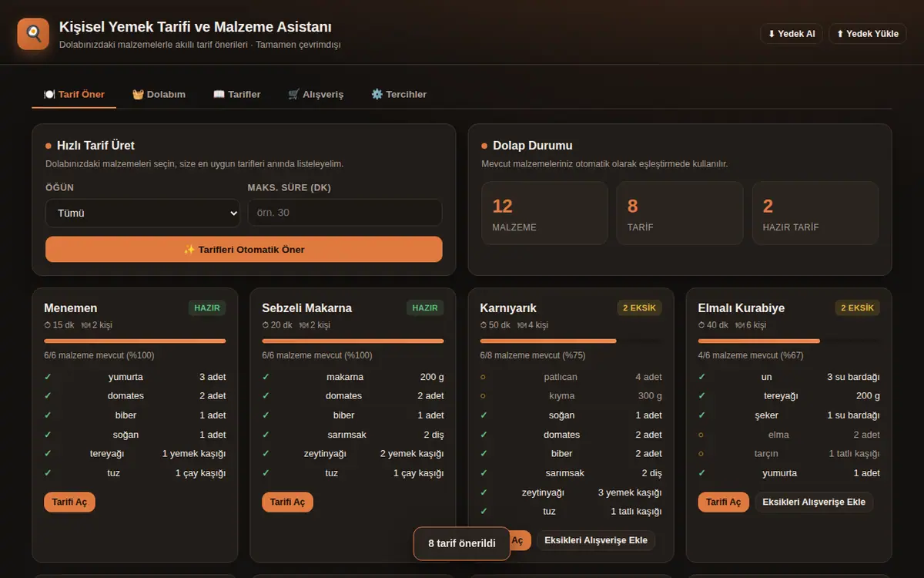Click the HAZIR badge on Menemen card
Screen dimensions: 924x578
(x=207, y=307)
